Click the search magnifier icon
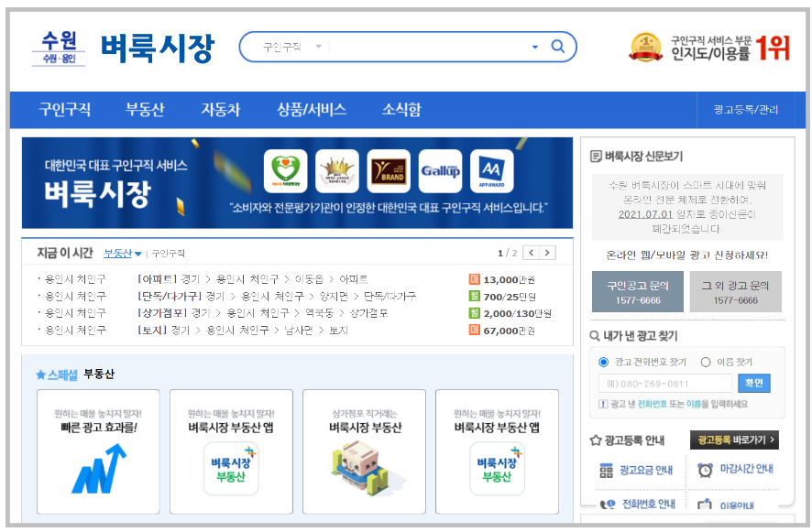The width and height of the screenshot is (812, 532). (x=558, y=47)
